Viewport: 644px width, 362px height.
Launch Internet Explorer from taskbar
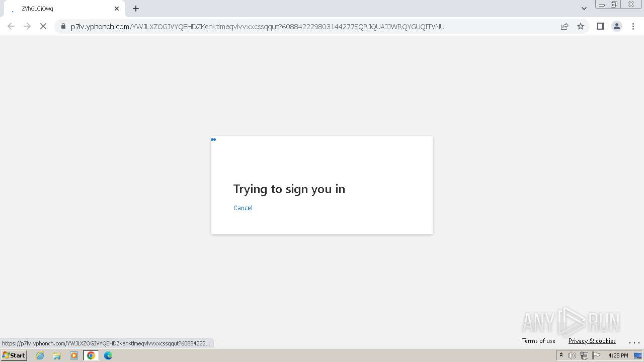pos(40,355)
